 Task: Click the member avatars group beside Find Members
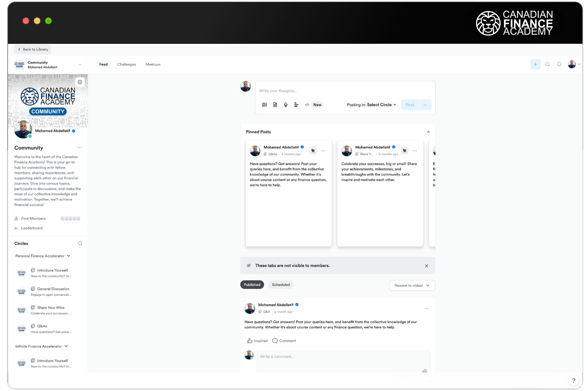click(x=70, y=219)
